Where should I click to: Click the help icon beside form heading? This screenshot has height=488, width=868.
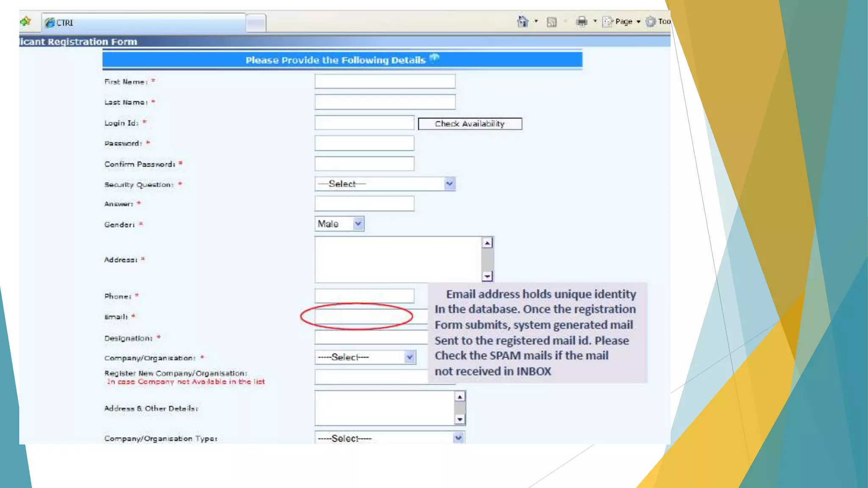[435, 58]
